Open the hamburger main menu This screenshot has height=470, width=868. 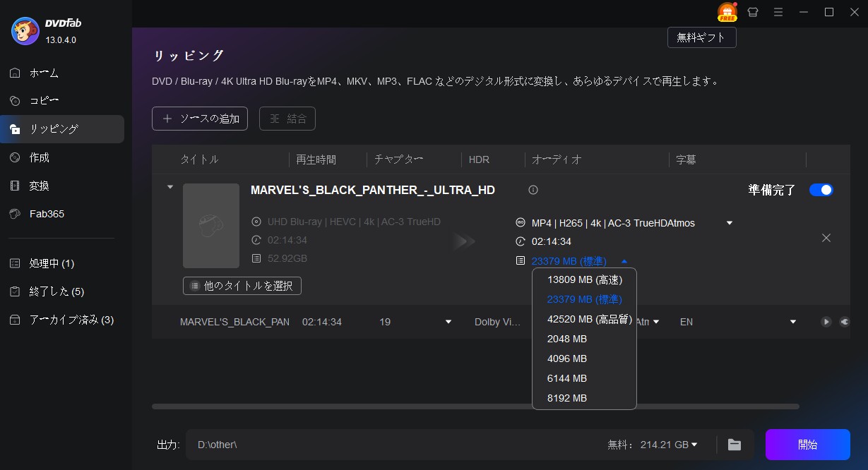tap(778, 12)
